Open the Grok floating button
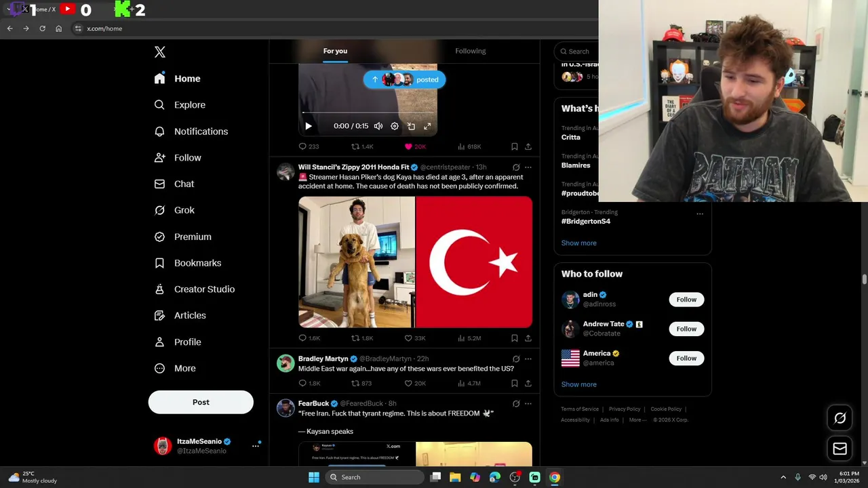 [840, 418]
